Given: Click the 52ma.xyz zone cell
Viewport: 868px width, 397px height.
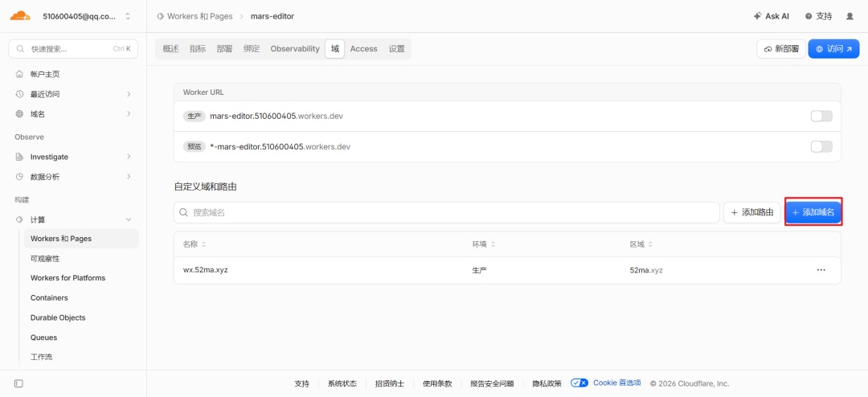Looking at the screenshot, I should point(646,270).
